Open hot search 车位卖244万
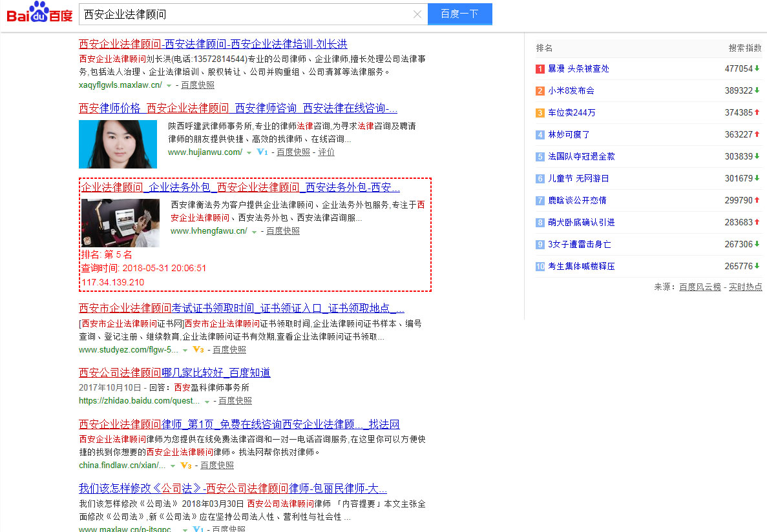The width and height of the screenshot is (767, 532). pyautogui.click(x=572, y=113)
